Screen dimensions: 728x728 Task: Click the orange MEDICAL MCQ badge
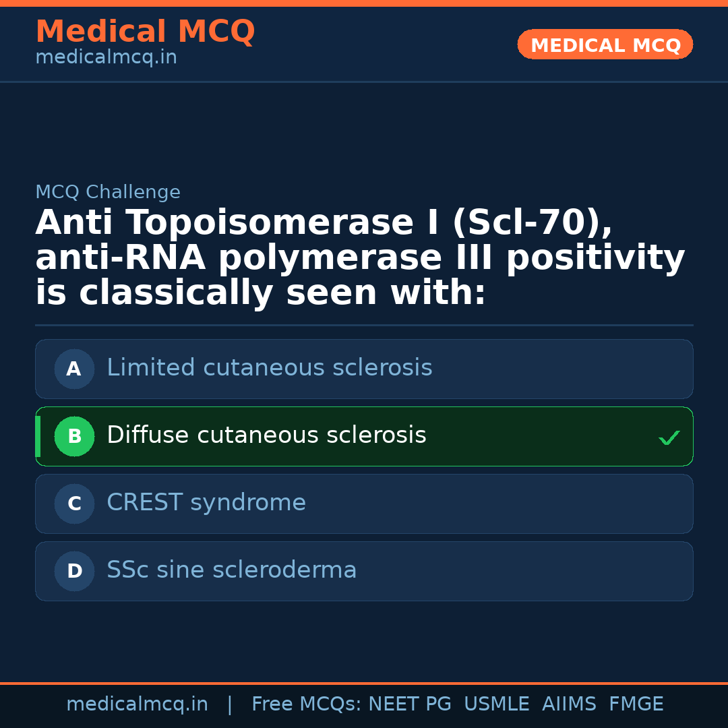[605, 44]
